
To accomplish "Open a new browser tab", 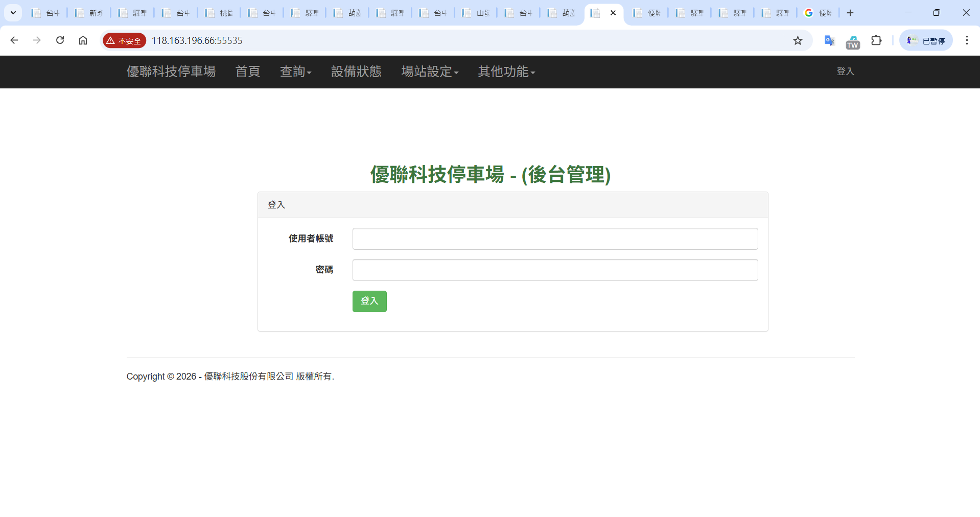I will click(x=850, y=13).
